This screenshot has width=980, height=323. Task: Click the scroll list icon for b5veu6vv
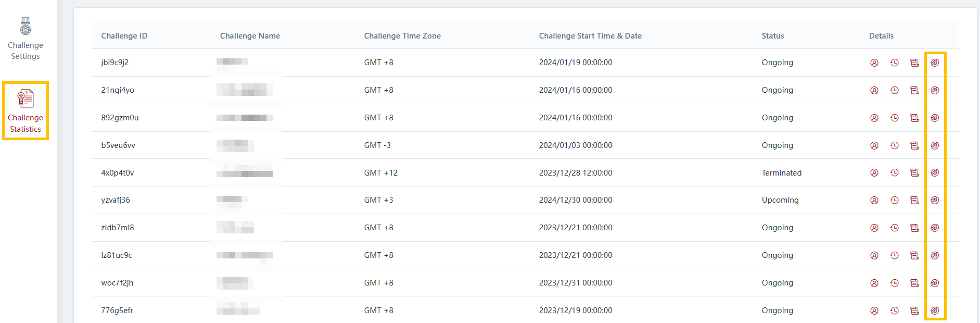tap(914, 145)
